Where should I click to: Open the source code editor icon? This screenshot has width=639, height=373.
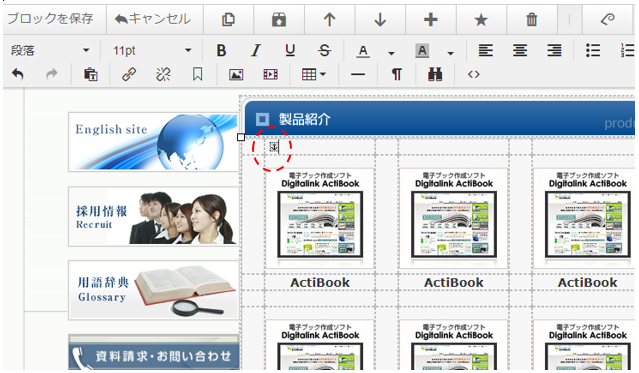[x=474, y=74]
